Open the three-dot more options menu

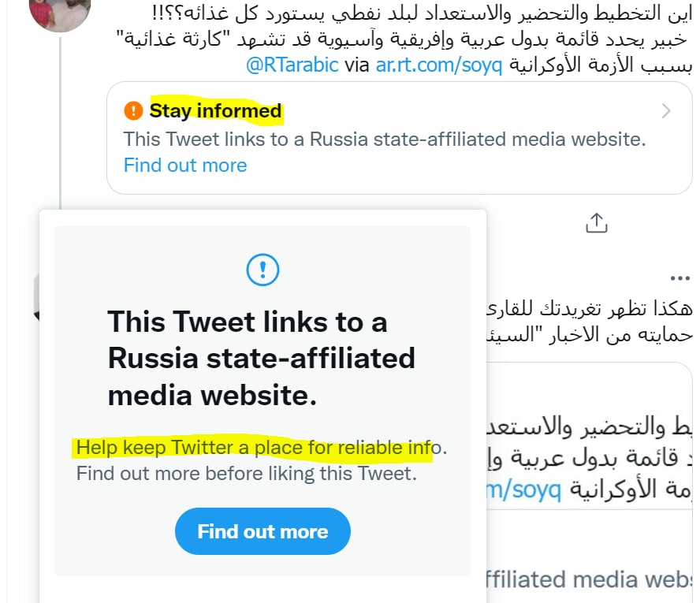(679, 278)
